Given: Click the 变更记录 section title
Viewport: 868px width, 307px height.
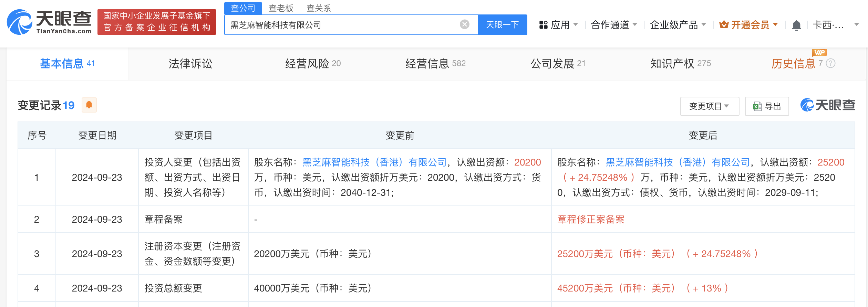Looking at the screenshot, I should (40, 105).
